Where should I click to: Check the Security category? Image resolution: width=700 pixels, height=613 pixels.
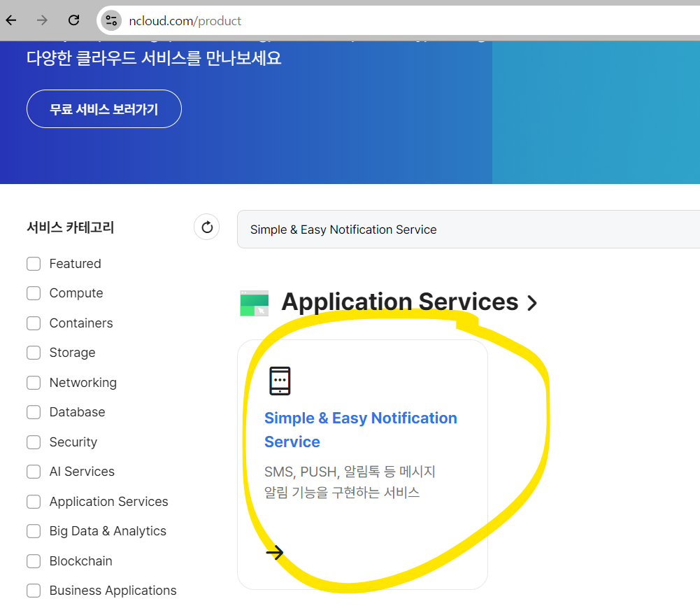[34, 442]
